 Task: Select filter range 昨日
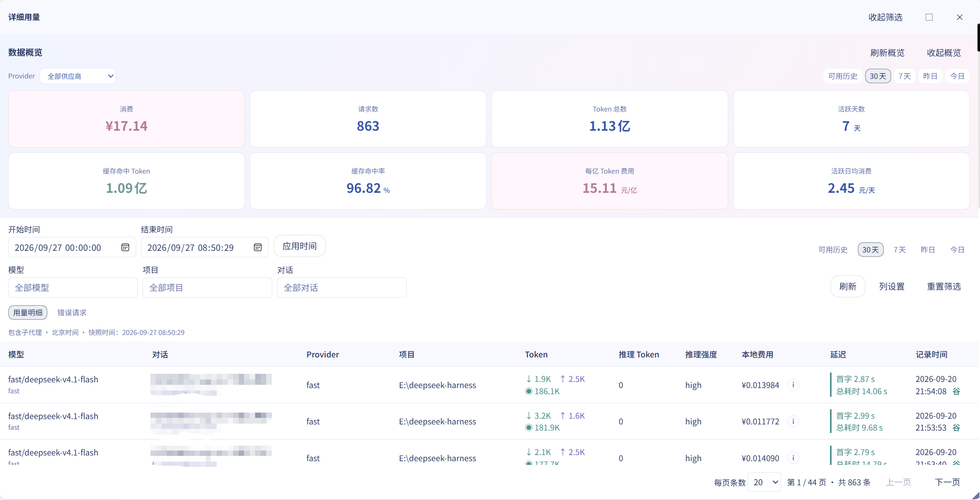click(x=928, y=250)
